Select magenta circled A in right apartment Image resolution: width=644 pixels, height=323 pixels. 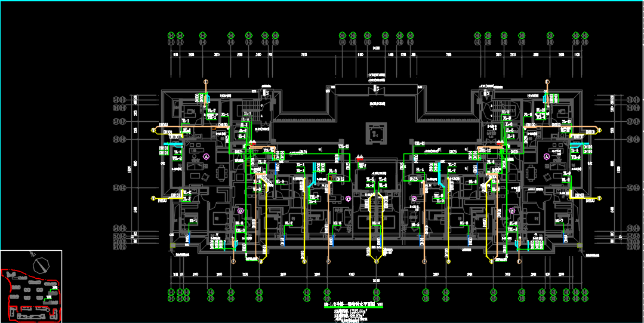(547, 156)
